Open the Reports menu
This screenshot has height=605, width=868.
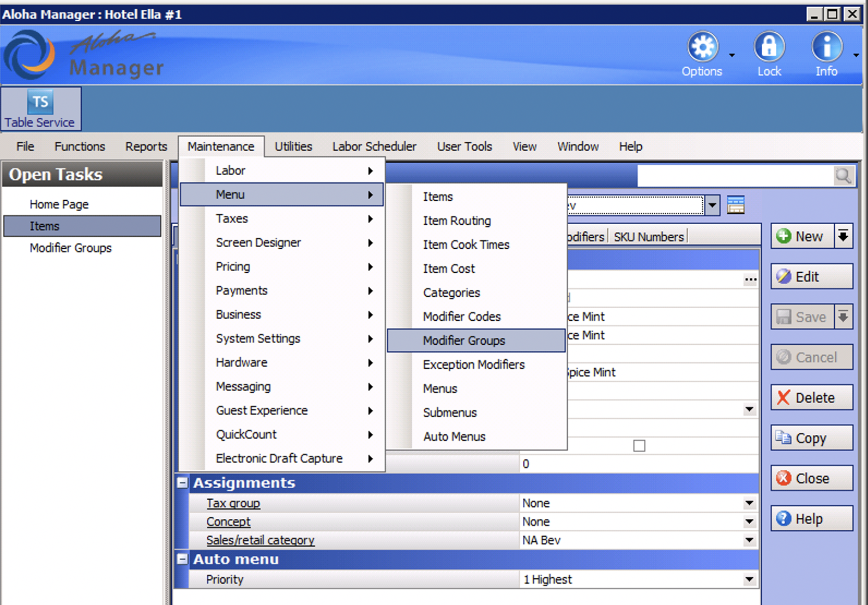146,146
